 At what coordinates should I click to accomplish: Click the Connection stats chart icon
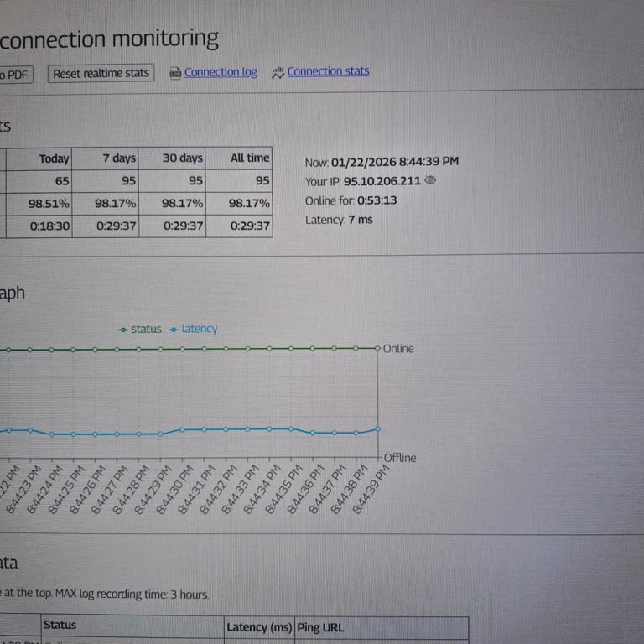(278, 73)
